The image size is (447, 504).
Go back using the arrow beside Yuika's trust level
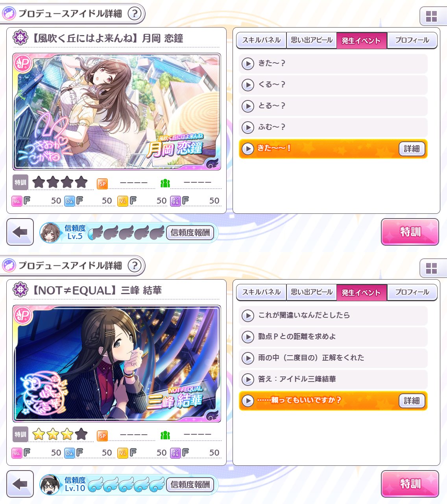(20, 484)
